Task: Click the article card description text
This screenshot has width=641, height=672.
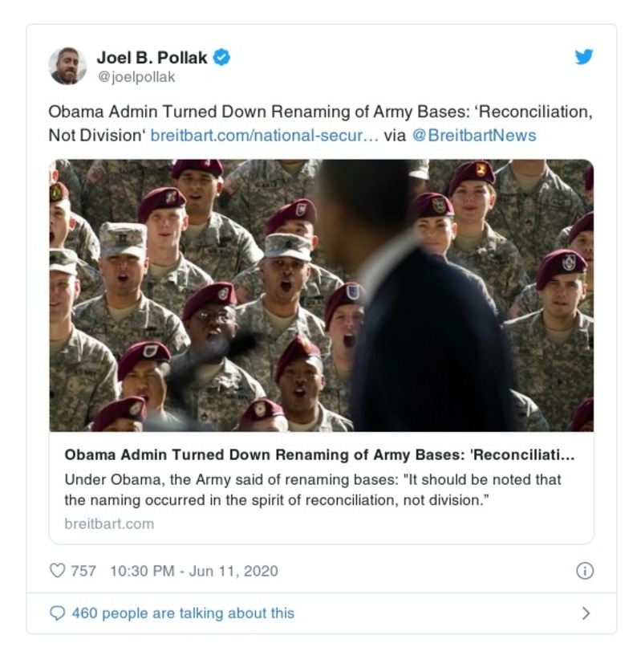Action: 313,490
